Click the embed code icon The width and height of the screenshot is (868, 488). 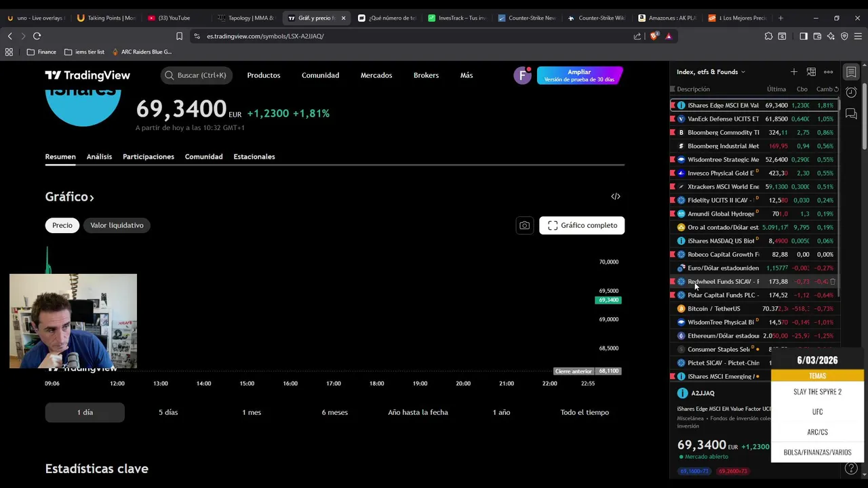tap(615, 197)
